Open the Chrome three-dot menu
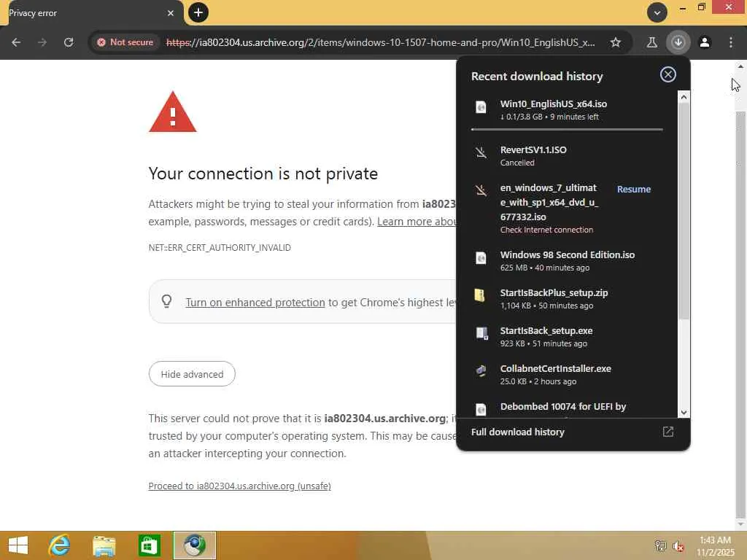The image size is (747, 560). pos(731,42)
